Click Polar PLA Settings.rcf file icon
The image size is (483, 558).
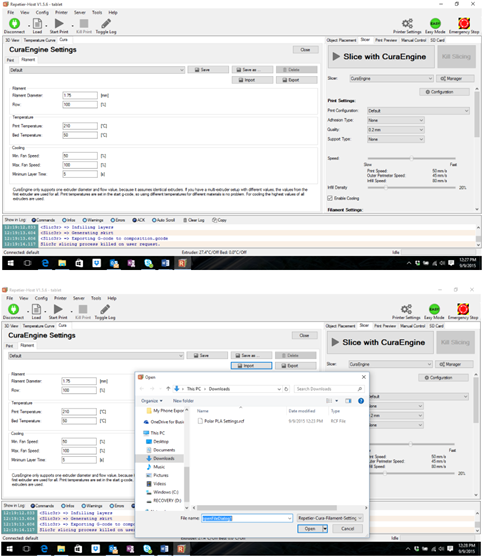point(200,421)
